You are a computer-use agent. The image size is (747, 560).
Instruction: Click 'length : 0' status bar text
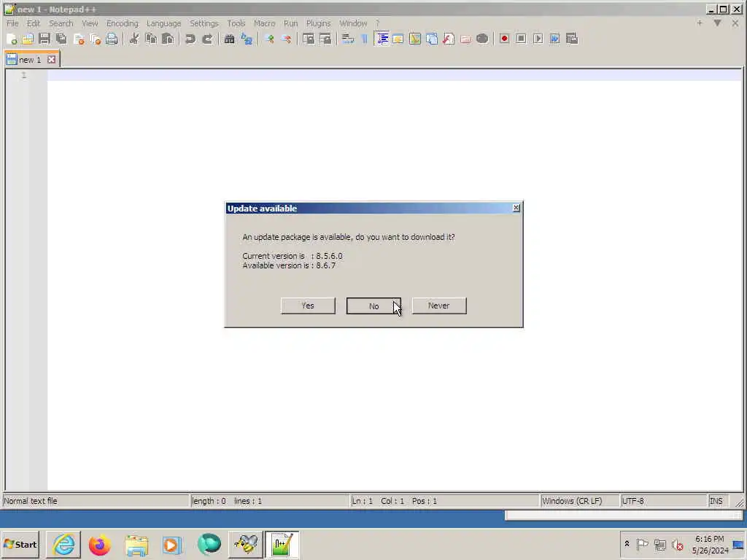209,501
